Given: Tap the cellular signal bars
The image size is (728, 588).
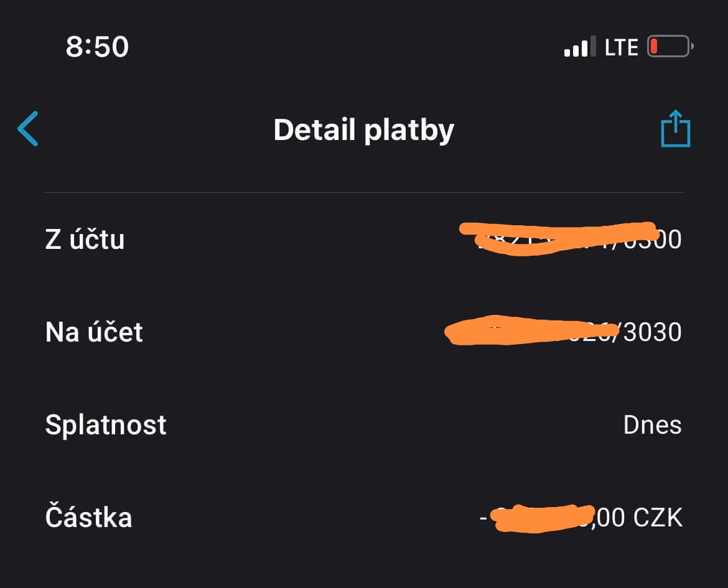Looking at the screenshot, I should point(577,47).
